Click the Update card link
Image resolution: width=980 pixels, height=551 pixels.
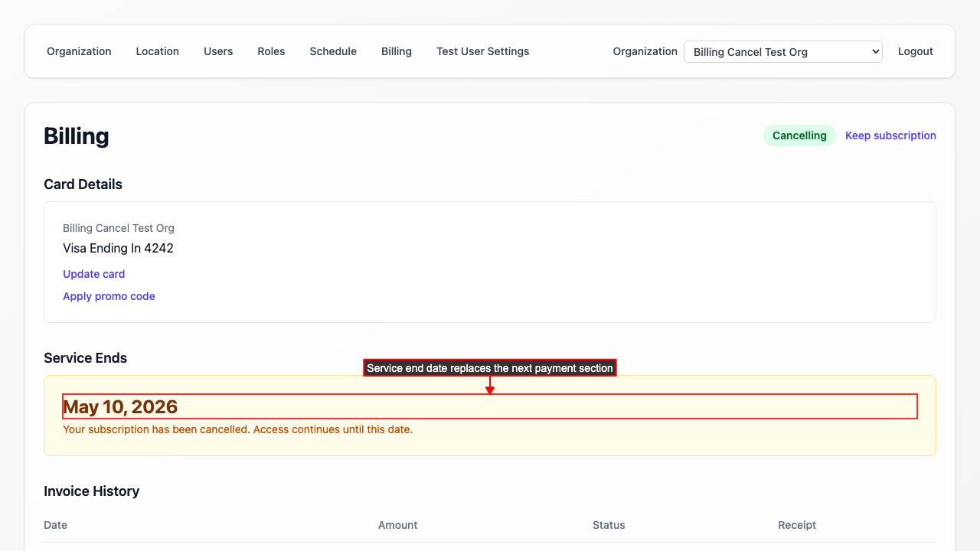pyautogui.click(x=93, y=274)
